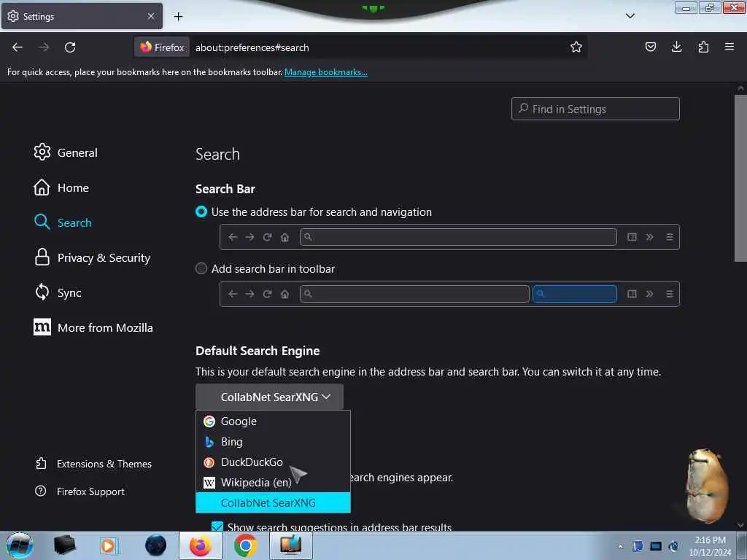
Task: Toggle the Show search suggestions in address bar checkbox
Action: (217, 526)
